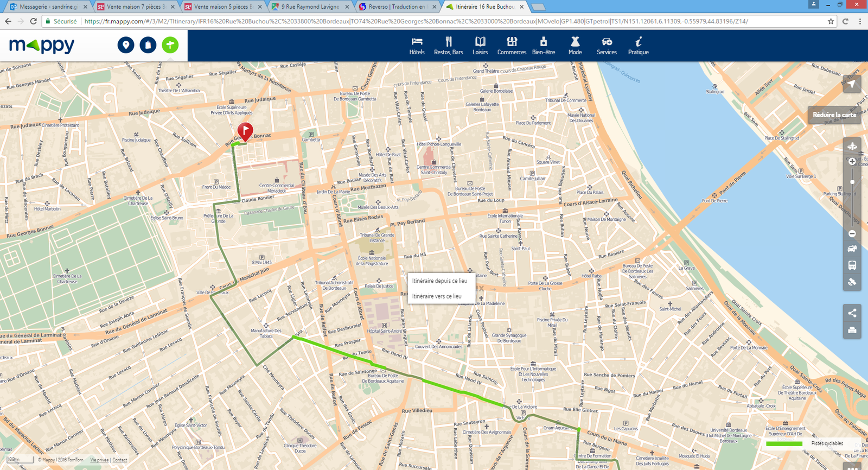The height and width of the screenshot is (470, 868).
Task: Toggle public transport bus layer
Action: 852,265
